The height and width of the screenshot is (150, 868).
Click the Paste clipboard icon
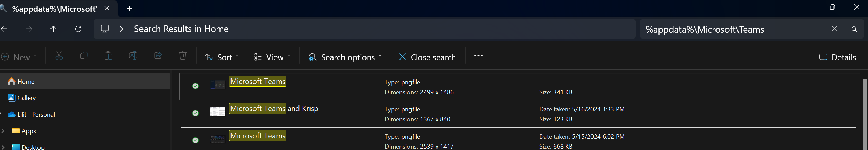[109, 56]
